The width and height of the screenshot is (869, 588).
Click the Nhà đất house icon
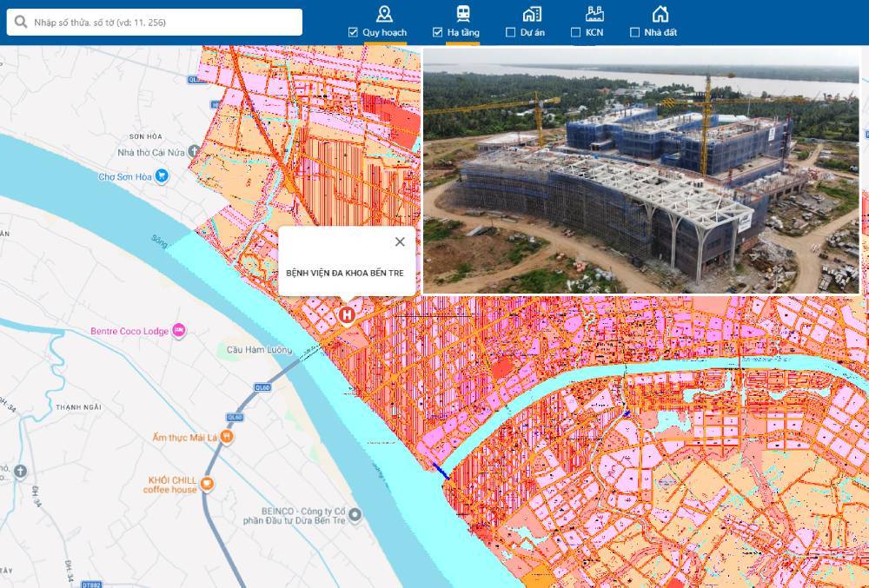[660, 13]
